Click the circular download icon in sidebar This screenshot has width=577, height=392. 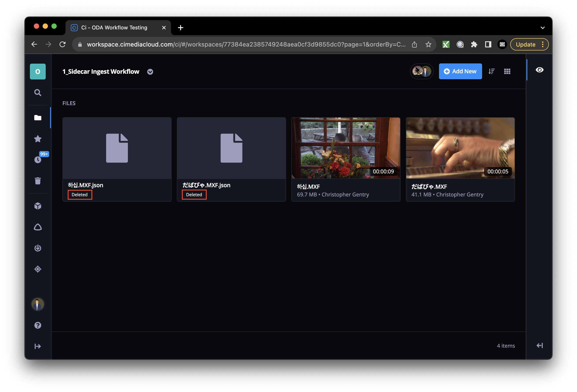pos(38,248)
